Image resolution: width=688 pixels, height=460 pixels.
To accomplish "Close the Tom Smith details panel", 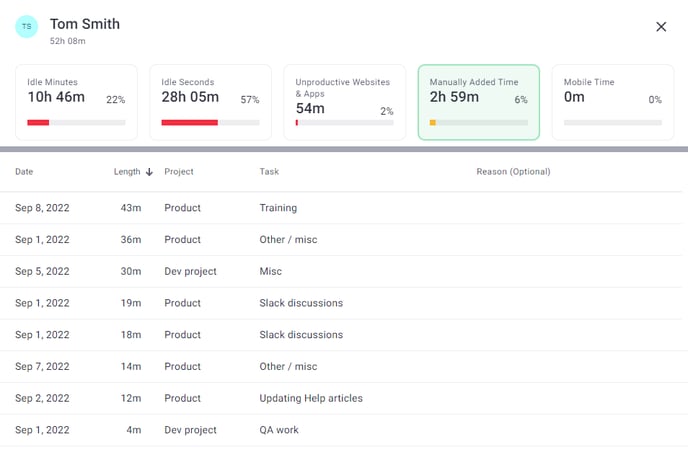I will [661, 27].
